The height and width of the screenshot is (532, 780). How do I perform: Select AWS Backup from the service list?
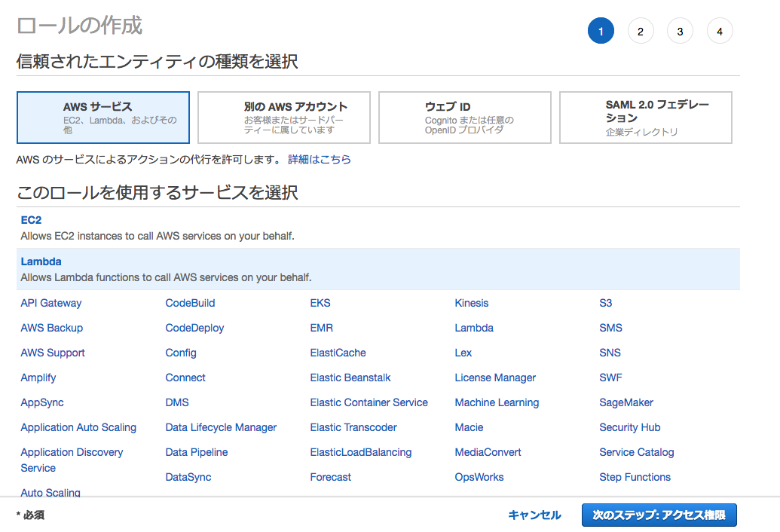click(x=52, y=328)
